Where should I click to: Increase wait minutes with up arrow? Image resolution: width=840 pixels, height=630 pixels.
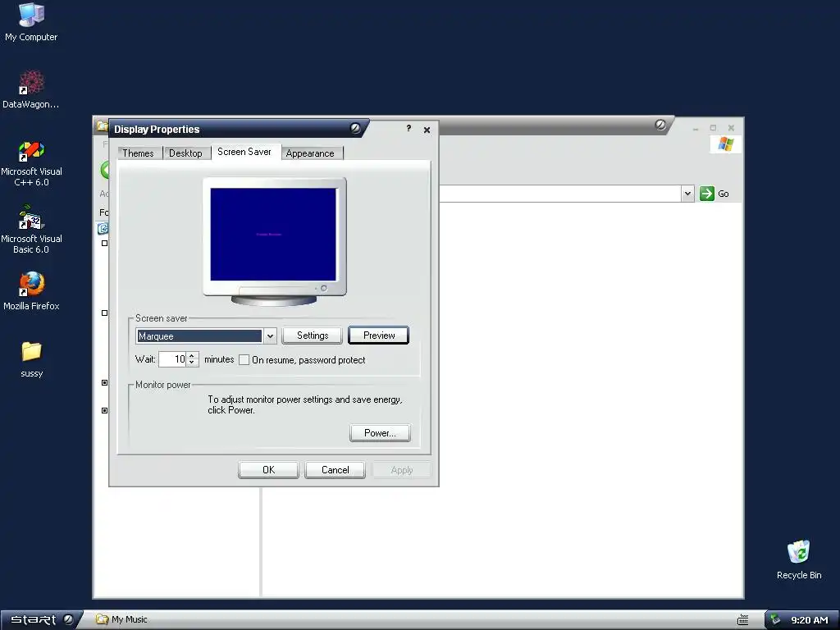pos(192,355)
